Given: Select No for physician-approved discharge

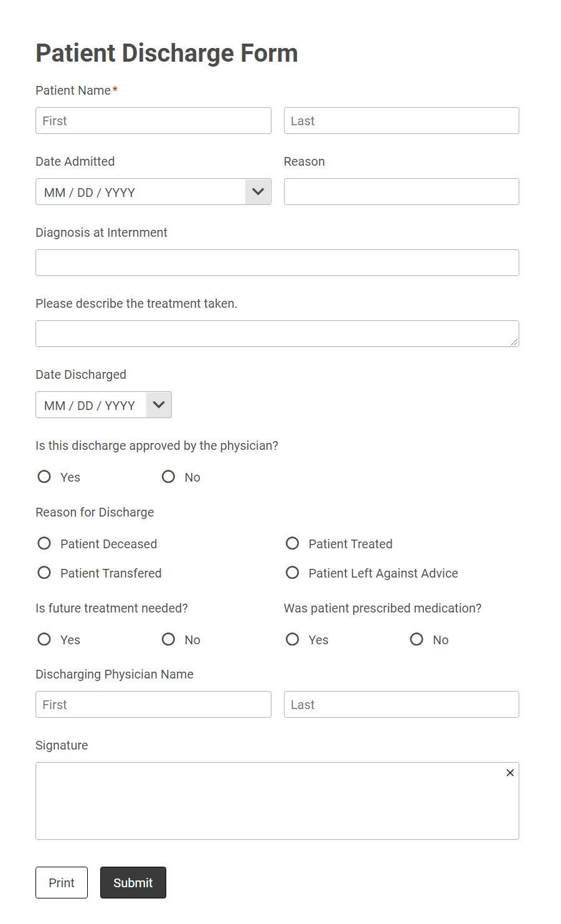Looking at the screenshot, I should (168, 477).
